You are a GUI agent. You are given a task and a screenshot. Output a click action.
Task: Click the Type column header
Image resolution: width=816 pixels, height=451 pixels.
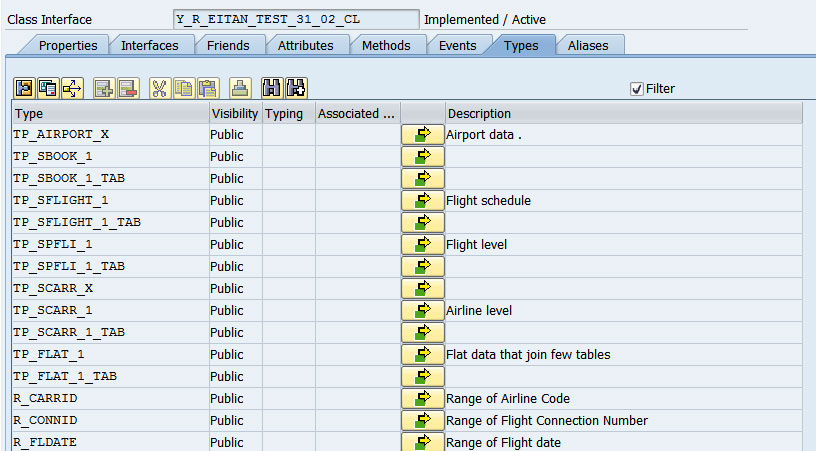pyautogui.click(x=110, y=113)
